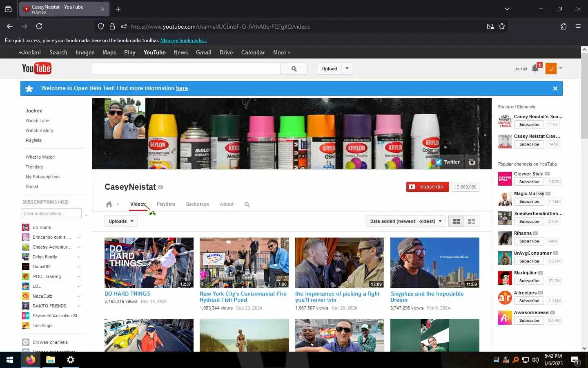This screenshot has height=368, width=588.
Task: Click the YouTube search input field
Action: pyautogui.click(x=186, y=69)
